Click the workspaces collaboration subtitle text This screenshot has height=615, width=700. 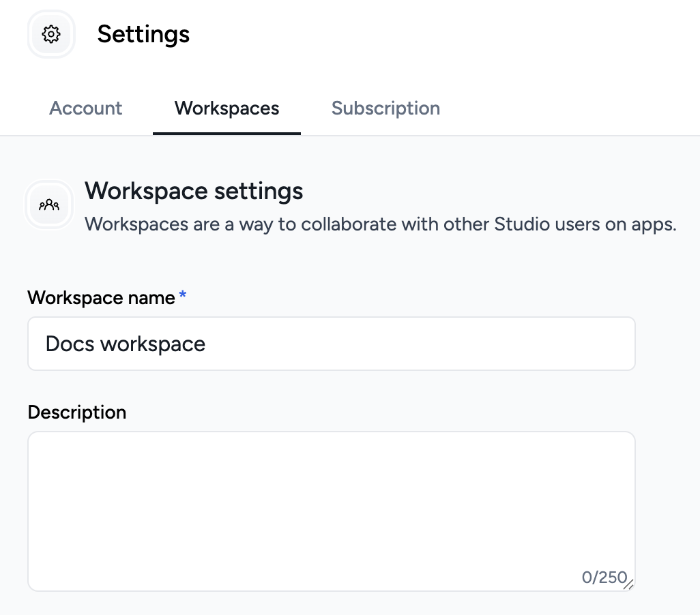[380, 224]
